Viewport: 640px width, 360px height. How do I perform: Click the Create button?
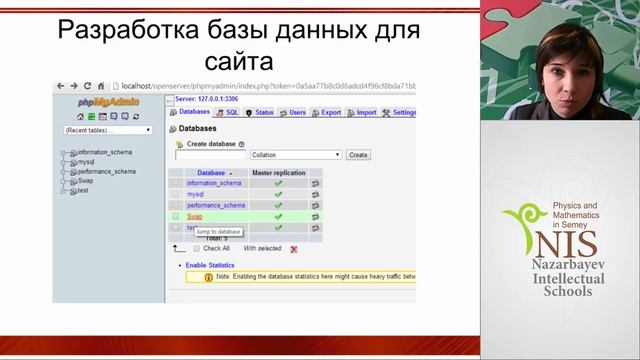[358, 155]
